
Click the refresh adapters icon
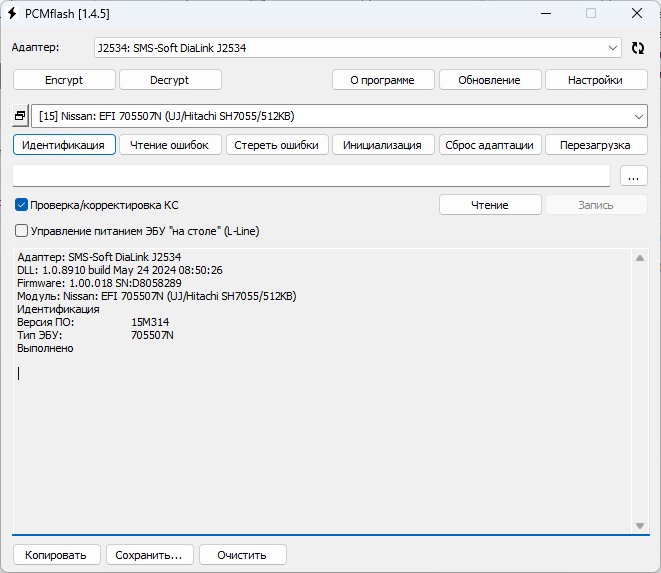tap(638, 48)
